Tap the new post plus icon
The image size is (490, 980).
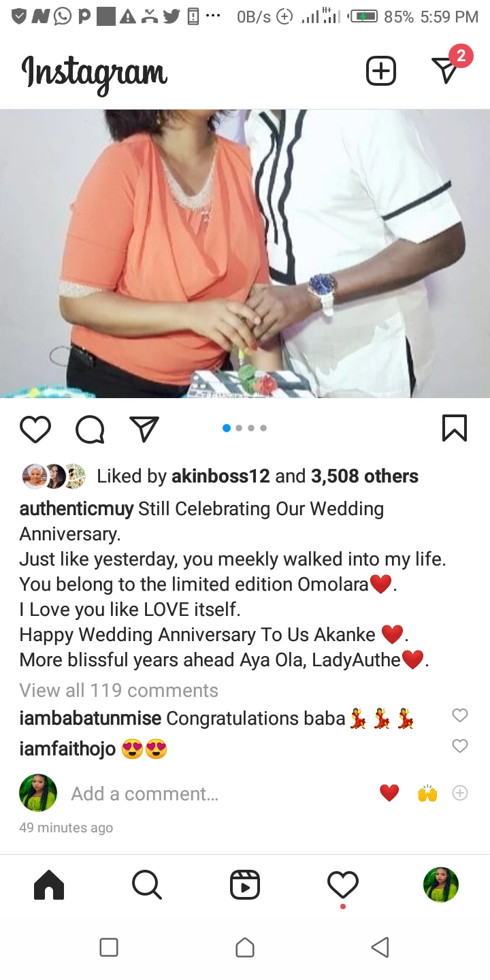381,71
